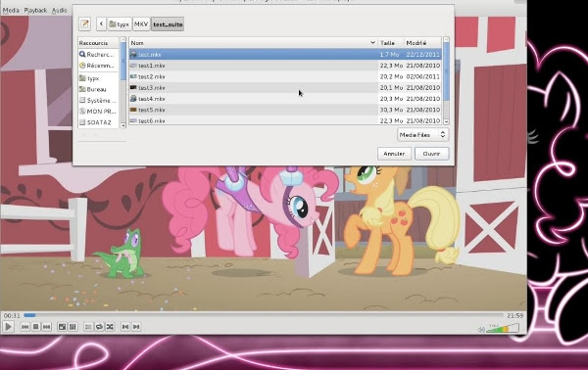The image size is (588, 370).
Task: Select file test.mkv
Action: click(x=285, y=54)
